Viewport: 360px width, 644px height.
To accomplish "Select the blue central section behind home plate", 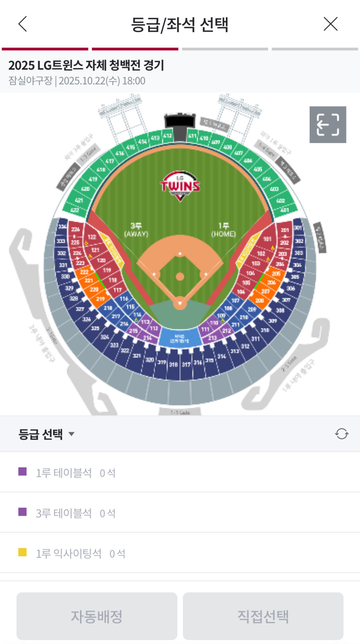I will 179,338.
